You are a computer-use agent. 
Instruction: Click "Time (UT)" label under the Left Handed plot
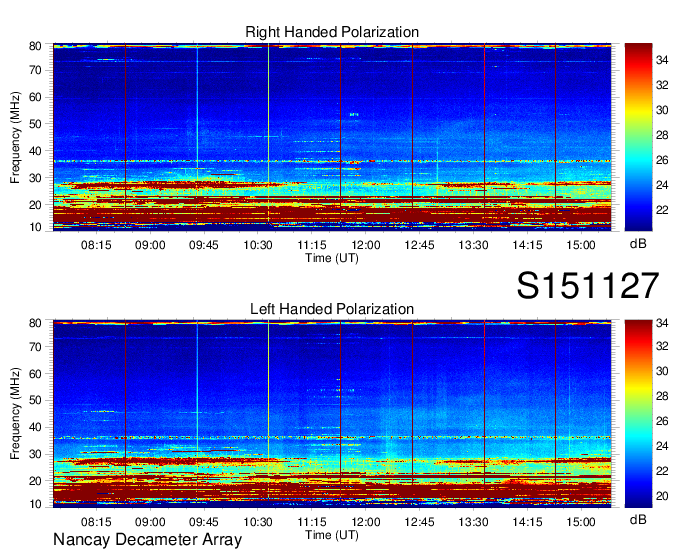(x=332, y=535)
